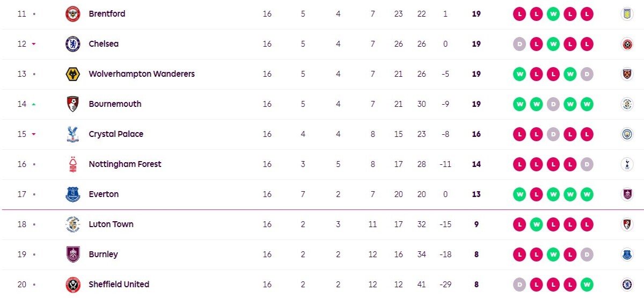This screenshot has height=298, width=644.
Task: Select the Luton Town crest beside the name
Action: pos(72,224)
